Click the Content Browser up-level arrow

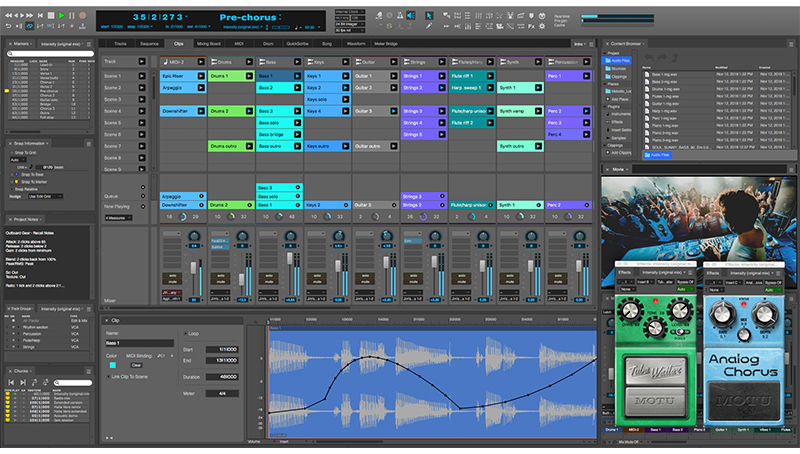[x=675, y=58]
